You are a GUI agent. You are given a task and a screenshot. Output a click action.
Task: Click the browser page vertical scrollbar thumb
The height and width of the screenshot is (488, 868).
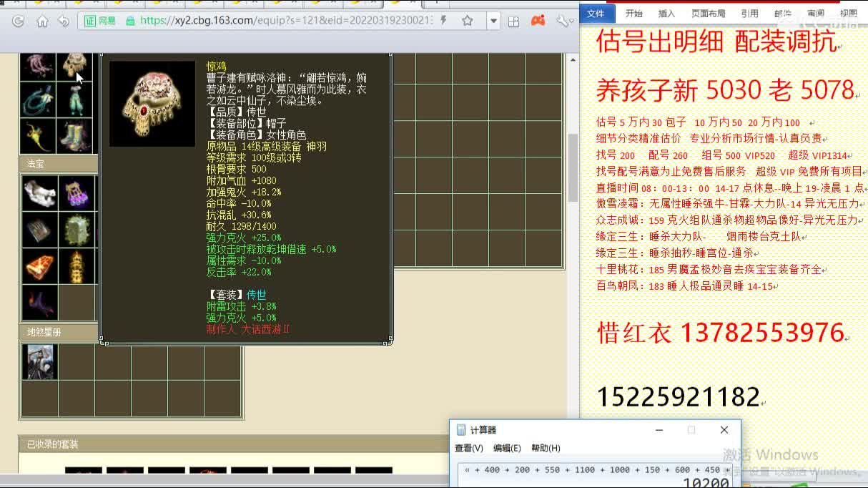click(573, 168)
